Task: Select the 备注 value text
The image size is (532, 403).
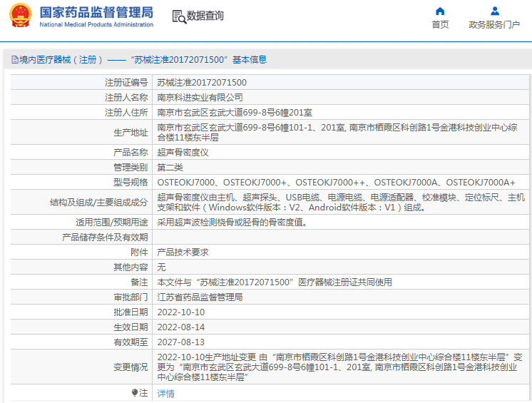Action: click(x=275, y=282)
